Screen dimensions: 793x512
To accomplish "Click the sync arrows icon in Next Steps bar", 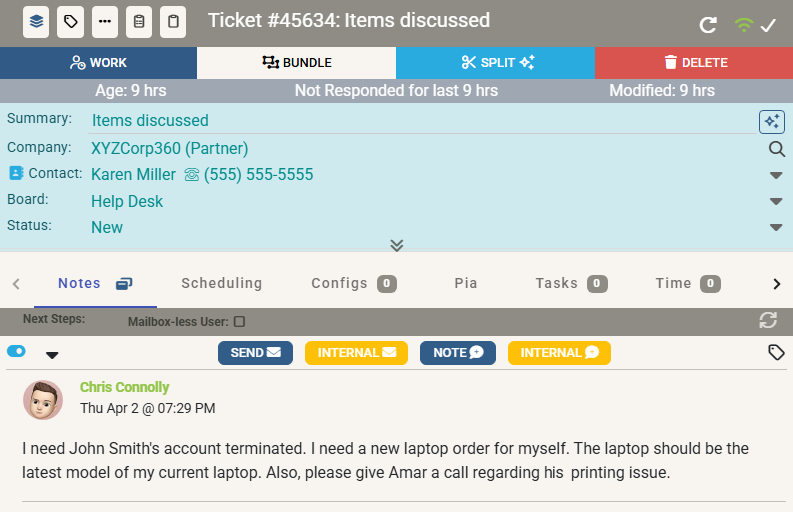I will (x=768, y=320).
